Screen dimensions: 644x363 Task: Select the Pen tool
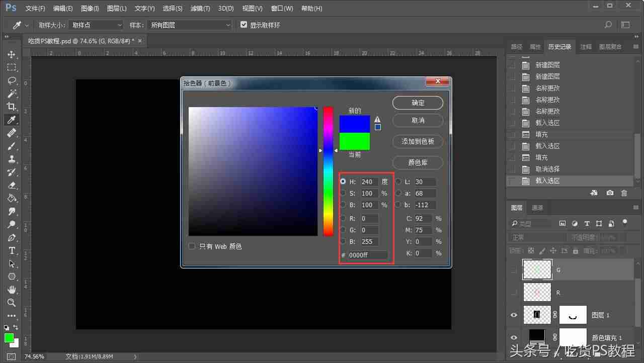pyautogui.click(x=12, y=237)
